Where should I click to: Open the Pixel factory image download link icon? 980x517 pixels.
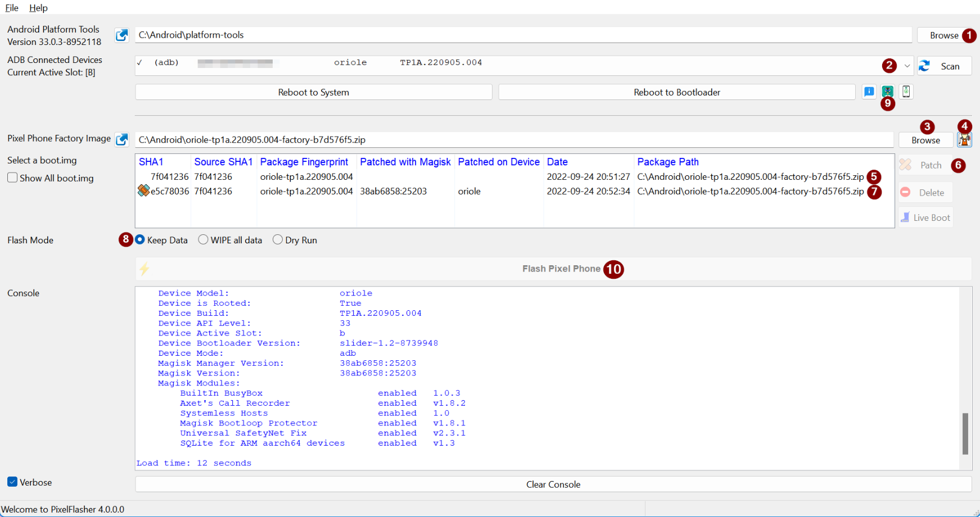coord(121,139)
